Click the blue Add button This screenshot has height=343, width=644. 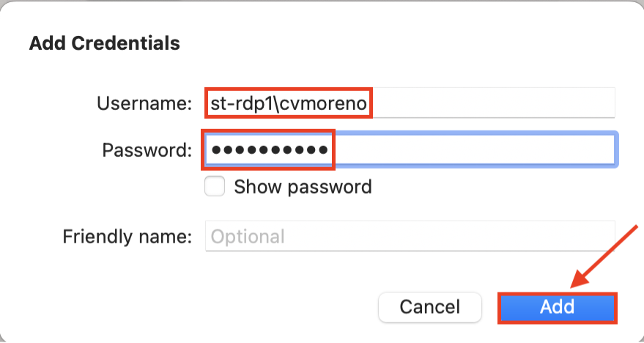[x=557, y=306]
